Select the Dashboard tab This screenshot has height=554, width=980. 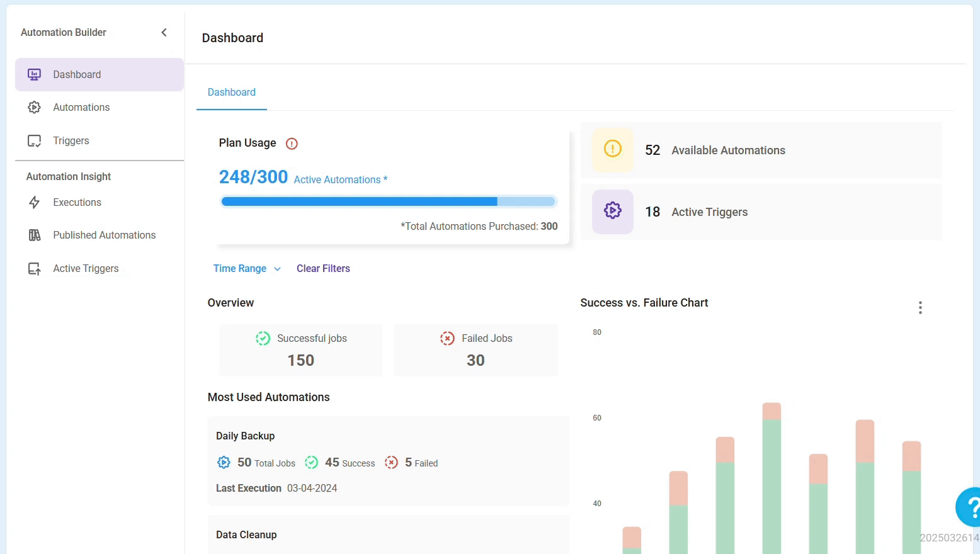tap(232, 93)
